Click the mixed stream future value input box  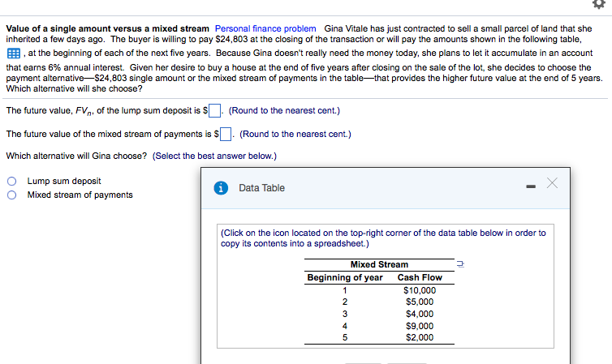(x=226, y=134)
